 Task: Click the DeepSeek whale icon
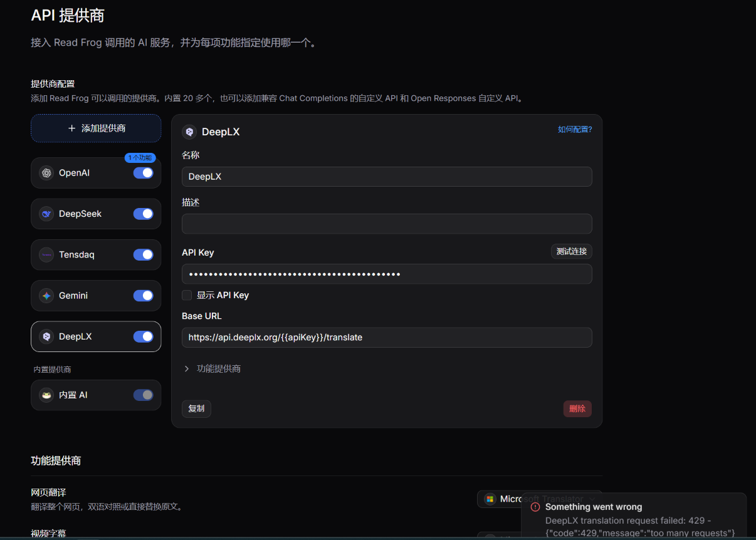(x=46, y=214)
